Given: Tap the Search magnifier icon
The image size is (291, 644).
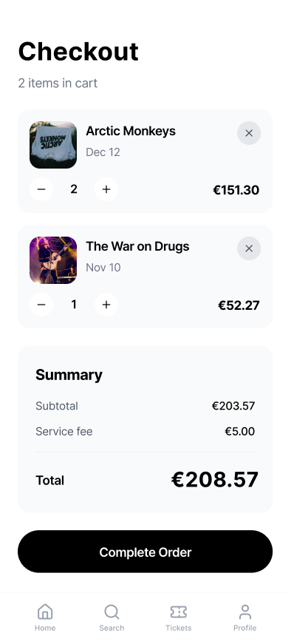Looking at the screenshot, I should pyautogui.click(x=112, y=611).
